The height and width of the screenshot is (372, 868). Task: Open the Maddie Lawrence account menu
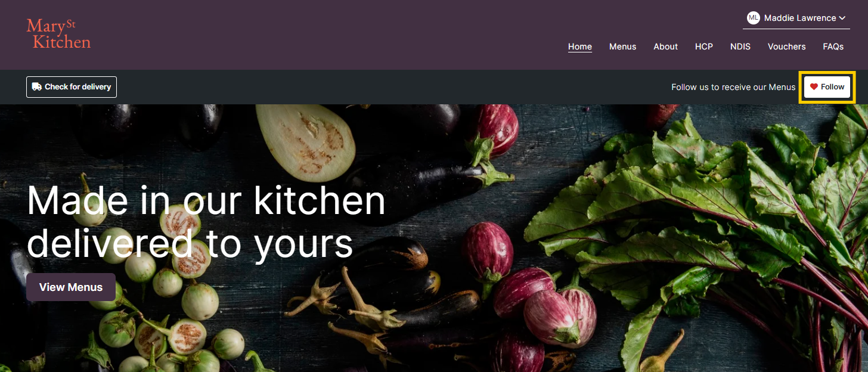pyautogui.click(x=796, y=18)
